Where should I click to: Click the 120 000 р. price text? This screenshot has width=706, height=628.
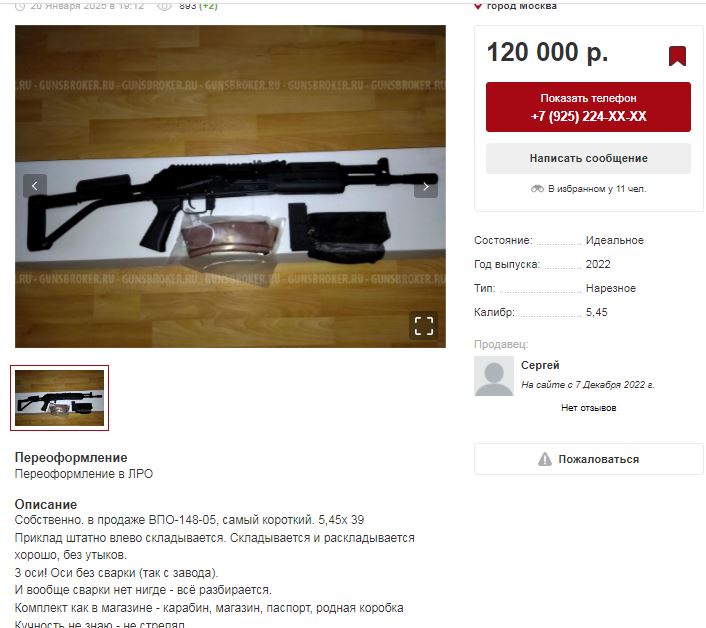547,52
